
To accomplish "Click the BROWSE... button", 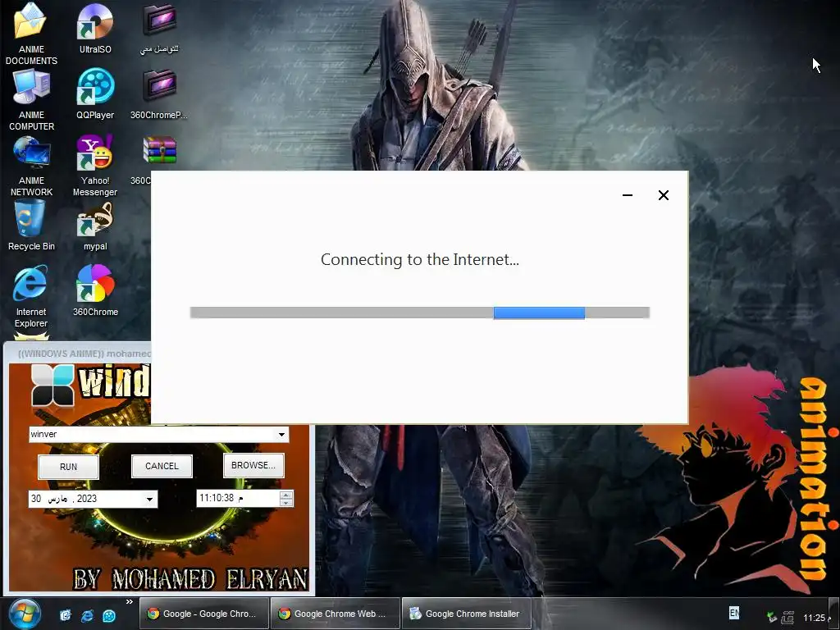I will [253, 465].
